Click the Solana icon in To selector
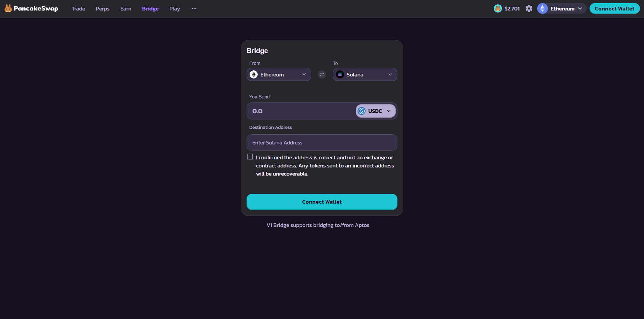Image resolution: width=644 pixels, height=319 pixels. pyautogui.click(x=340, y=74)
